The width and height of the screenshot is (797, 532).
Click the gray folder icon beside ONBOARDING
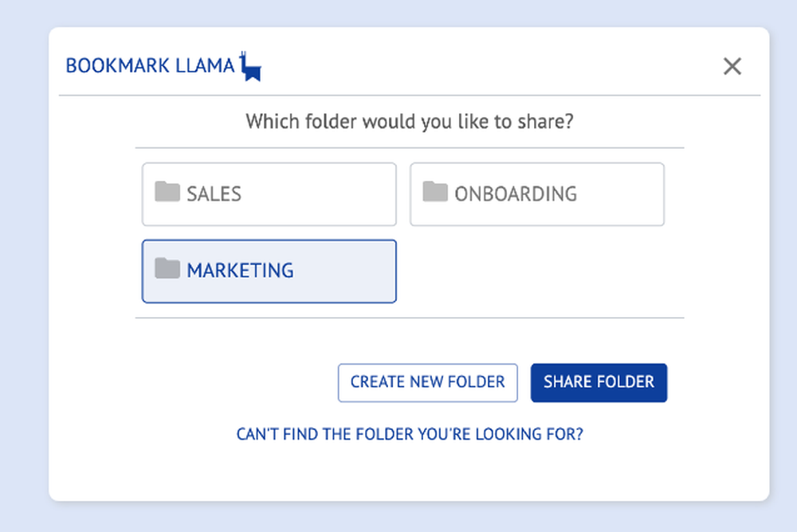point(435,192)
